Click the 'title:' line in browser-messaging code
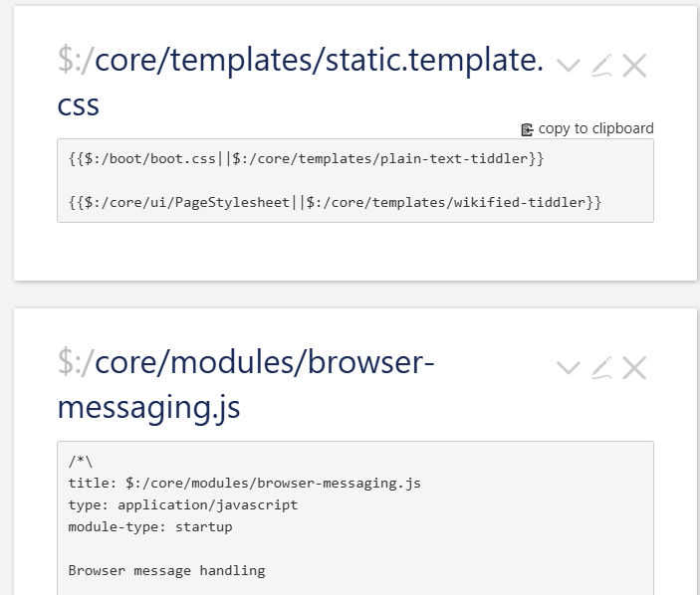Viewport: 700px width, 595px height. [244, 483]
